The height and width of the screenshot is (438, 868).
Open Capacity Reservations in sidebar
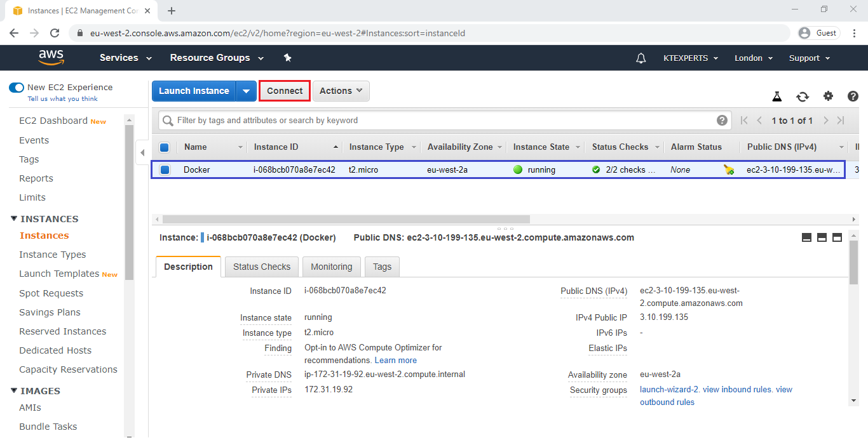point(69,369)
